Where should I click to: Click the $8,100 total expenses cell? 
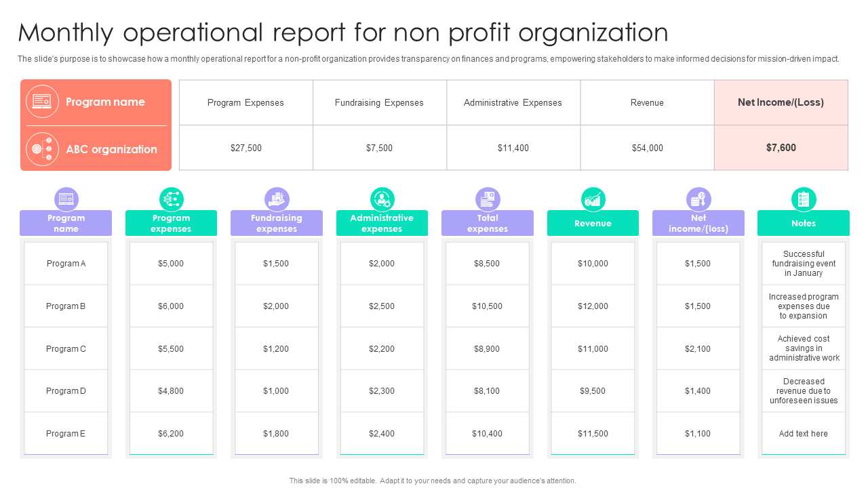click(x=487, y=391)
